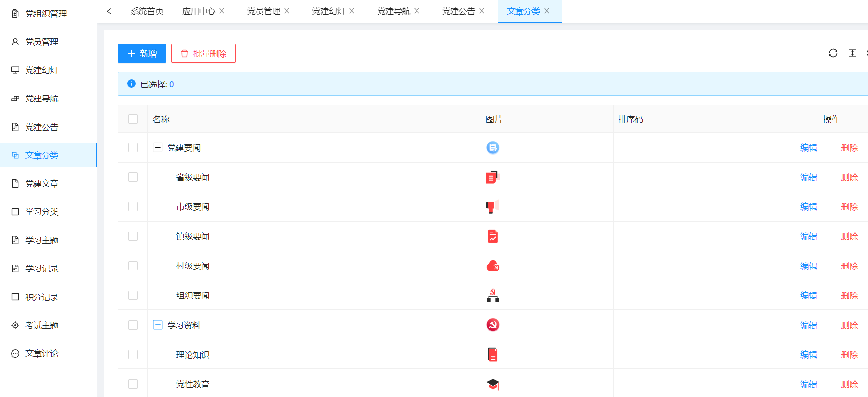Click the 党性教育 graduation cap icon

[493, 384]
